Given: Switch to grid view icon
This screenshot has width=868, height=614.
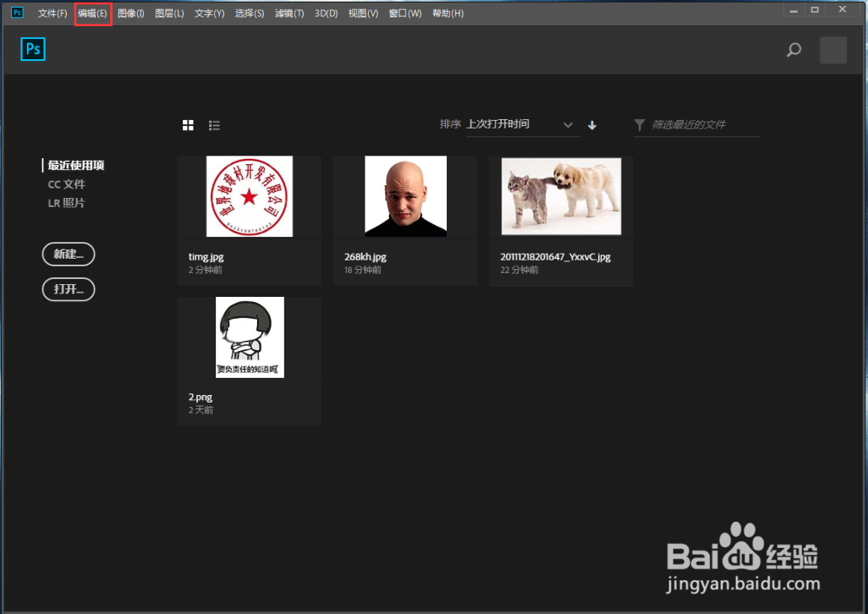Looking at the screenshot, I should tap(188, 125).
